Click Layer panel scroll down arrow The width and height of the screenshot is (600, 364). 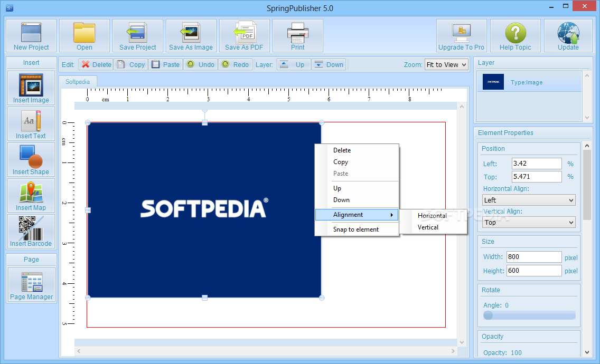pyautogui.click(x=587, y=118)
